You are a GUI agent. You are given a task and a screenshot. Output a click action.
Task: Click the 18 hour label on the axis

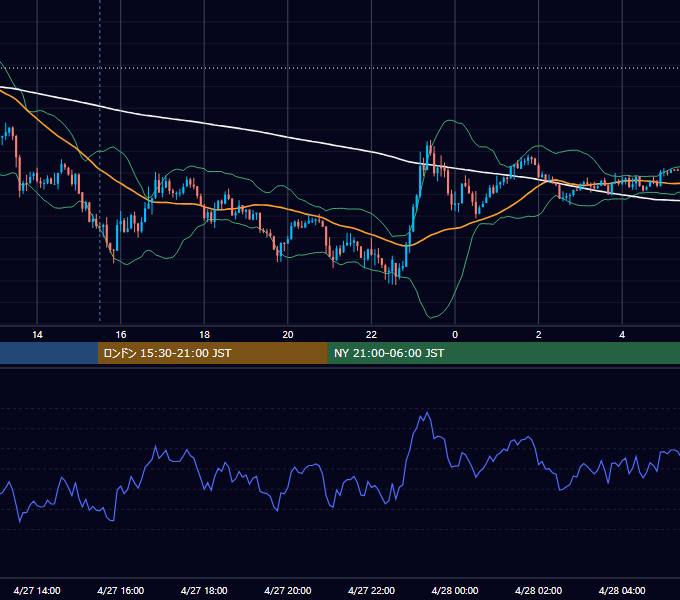204,335
